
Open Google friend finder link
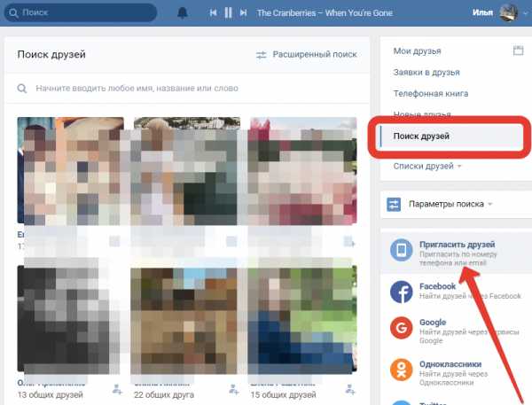[x=433, y=323]
